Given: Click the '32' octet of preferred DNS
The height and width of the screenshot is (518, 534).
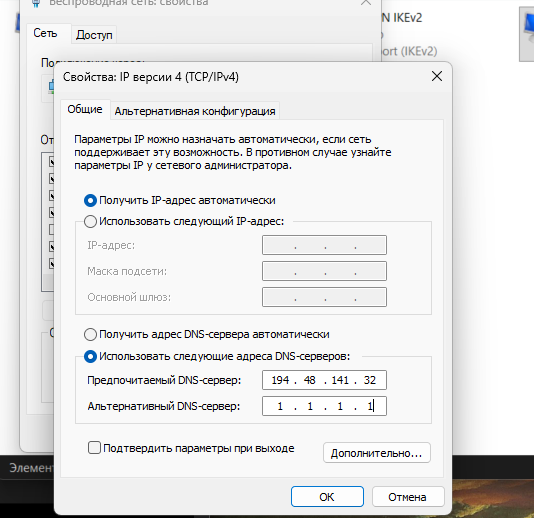Looking at the screenshot, I should 370,380.
